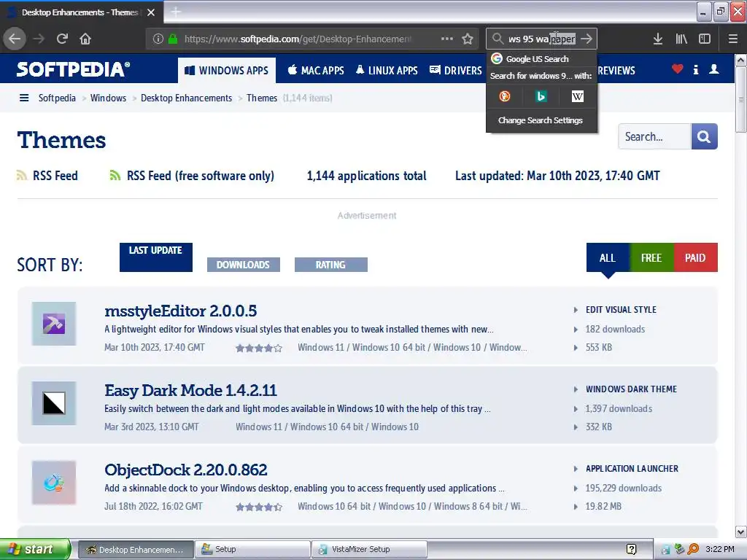The height and width of the screenshot is (560, 747).
Task: Click the browser search box text
Action: 542,39
